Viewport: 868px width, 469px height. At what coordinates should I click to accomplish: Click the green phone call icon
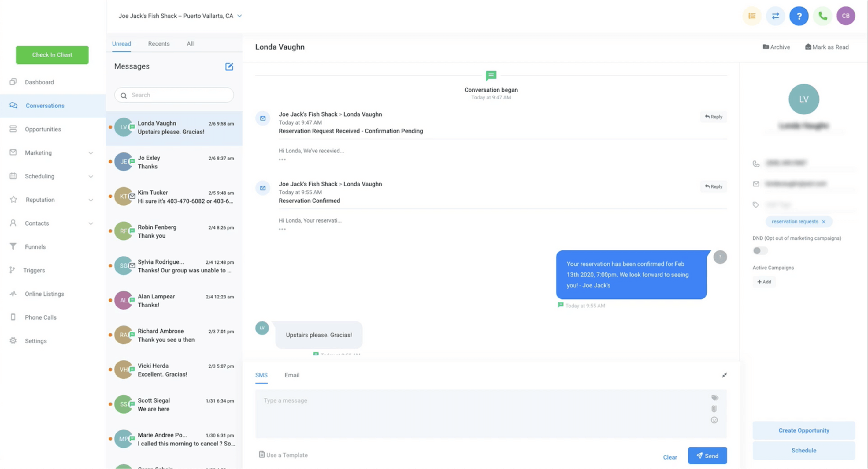[822, 16]
